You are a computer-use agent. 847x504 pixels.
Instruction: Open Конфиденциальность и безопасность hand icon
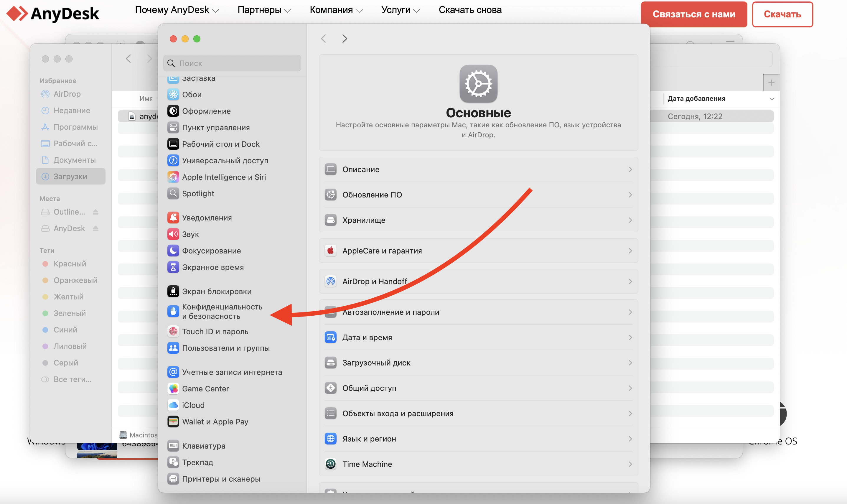[173, 311]
